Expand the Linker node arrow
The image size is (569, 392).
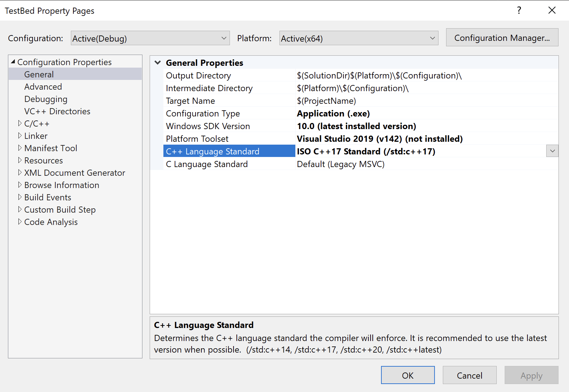click(20, 136)
